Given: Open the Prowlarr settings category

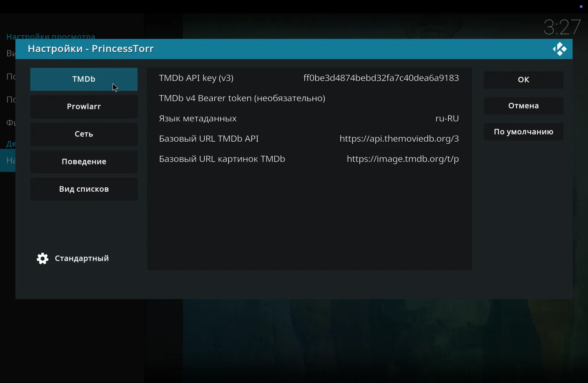Looking at the screenshot, I should coord(84,107).
